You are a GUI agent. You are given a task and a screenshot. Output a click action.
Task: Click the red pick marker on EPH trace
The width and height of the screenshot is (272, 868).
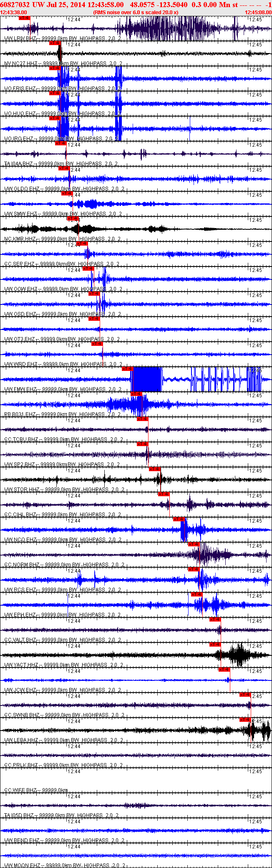(196, 594)
